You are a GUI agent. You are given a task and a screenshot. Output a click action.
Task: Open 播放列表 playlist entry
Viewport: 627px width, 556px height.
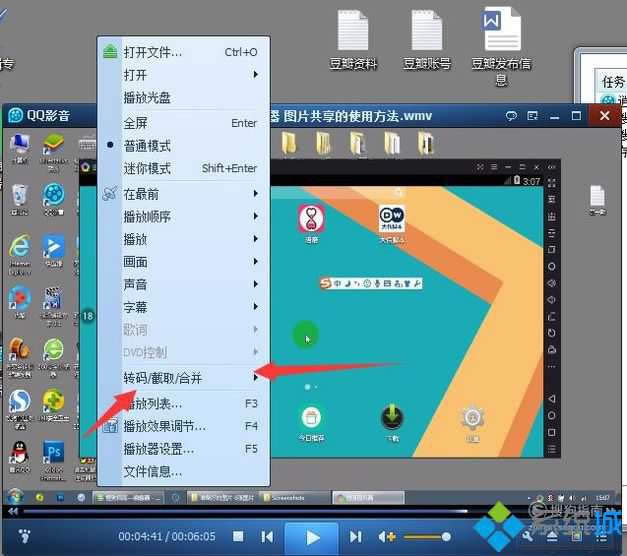(184, 404)
